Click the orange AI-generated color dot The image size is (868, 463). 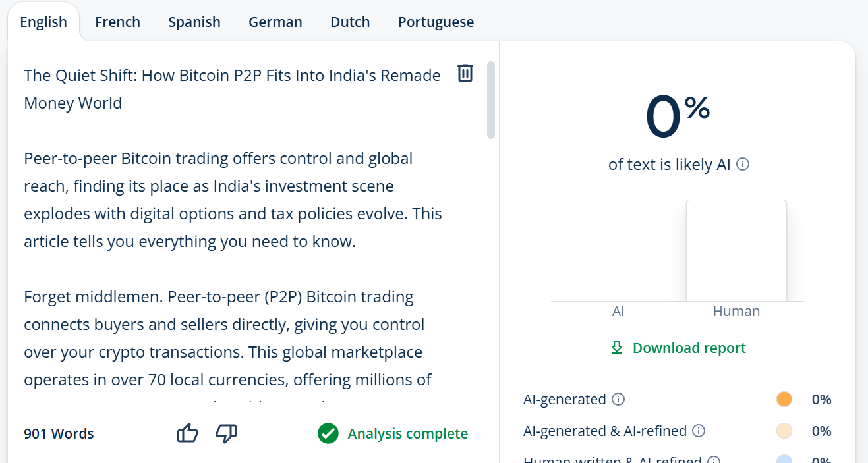click(x=784, y=399)
